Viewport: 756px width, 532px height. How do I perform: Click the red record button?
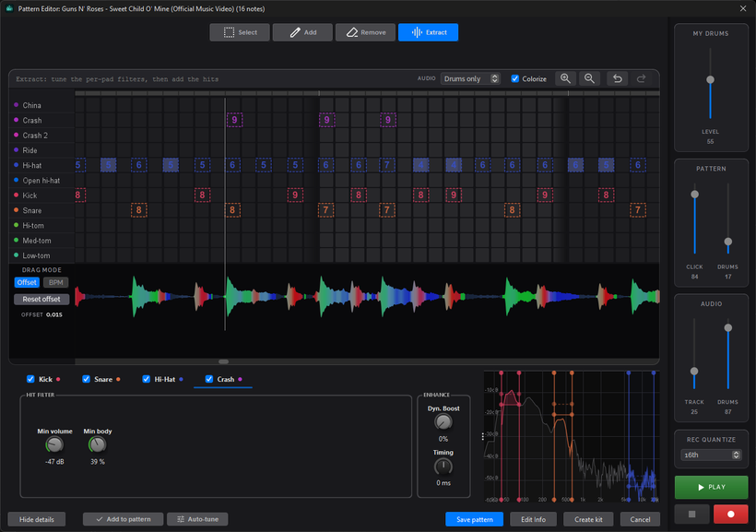point(731,514)
